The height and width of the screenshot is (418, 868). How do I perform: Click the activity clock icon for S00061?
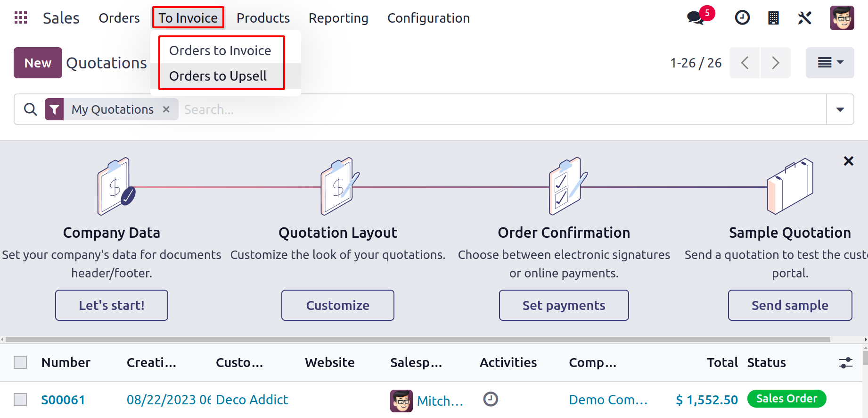pos(491,399)
